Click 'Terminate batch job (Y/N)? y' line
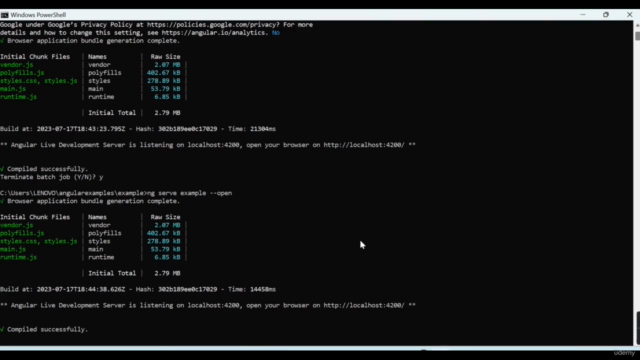The width and height of the screenshot is (640, 360). click(51, 177)
